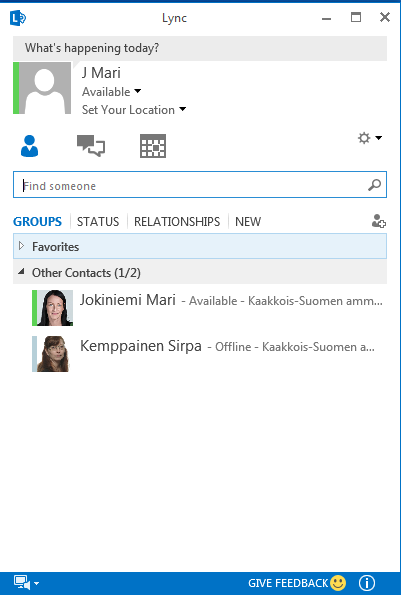401x595 pixels.
Task: Click the Other Contacts (1/2) label
Action: [86, 272]
